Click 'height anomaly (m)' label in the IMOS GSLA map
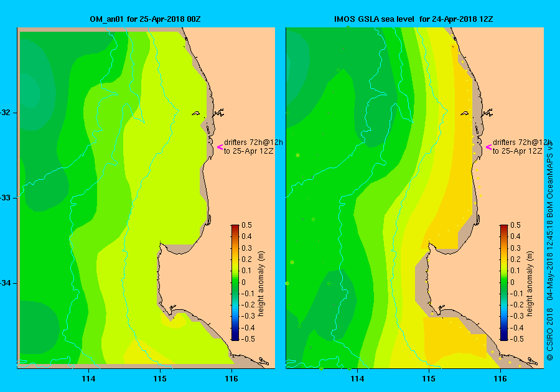 coord(530,284)
